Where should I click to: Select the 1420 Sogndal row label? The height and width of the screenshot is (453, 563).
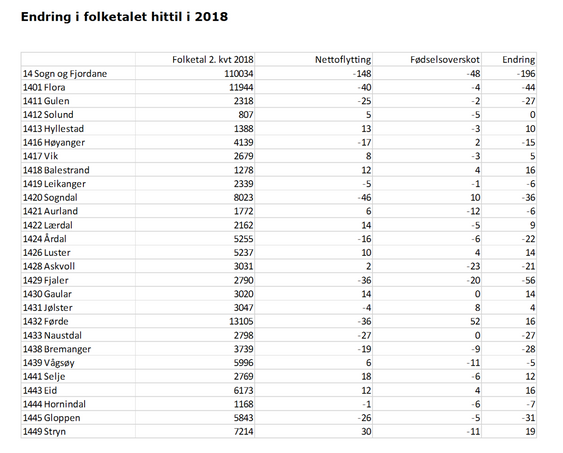[50, 197]
